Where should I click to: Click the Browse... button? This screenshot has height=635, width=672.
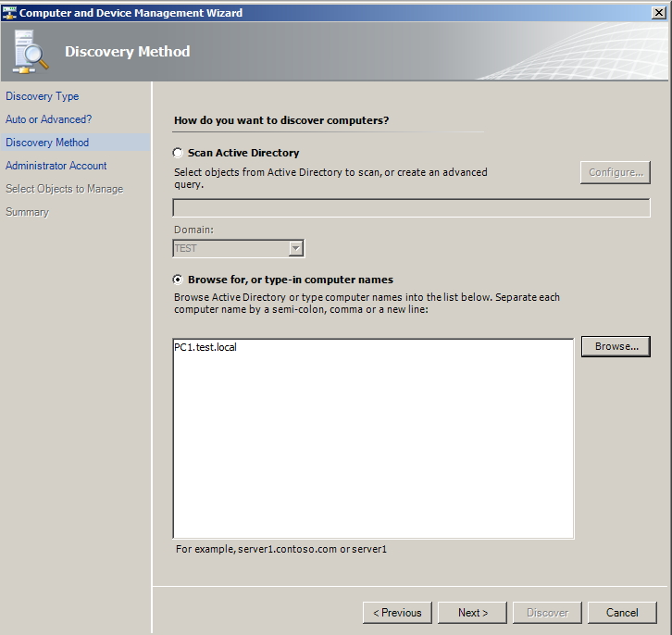click(616, 346)
